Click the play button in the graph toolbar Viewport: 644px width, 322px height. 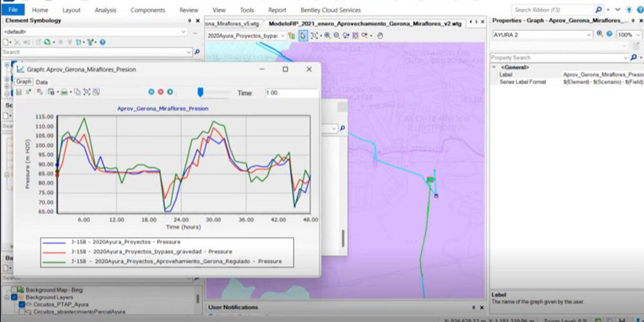point(170,93)
